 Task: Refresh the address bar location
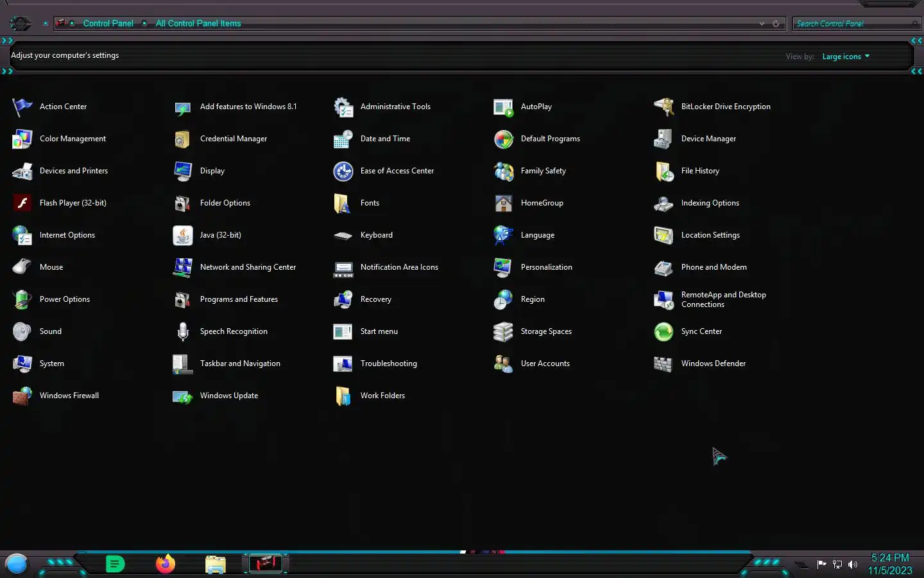click(776, 24)
